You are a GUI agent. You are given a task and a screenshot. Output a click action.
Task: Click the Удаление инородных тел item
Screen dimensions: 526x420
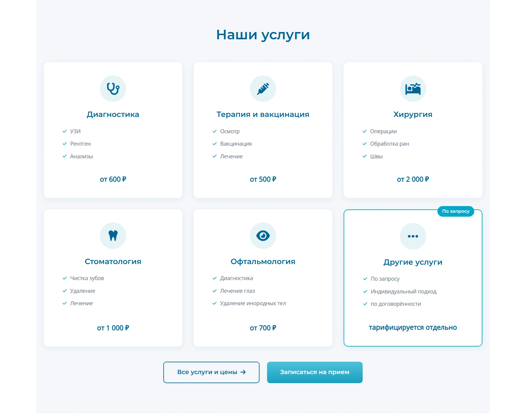click(x=253, y=303)
